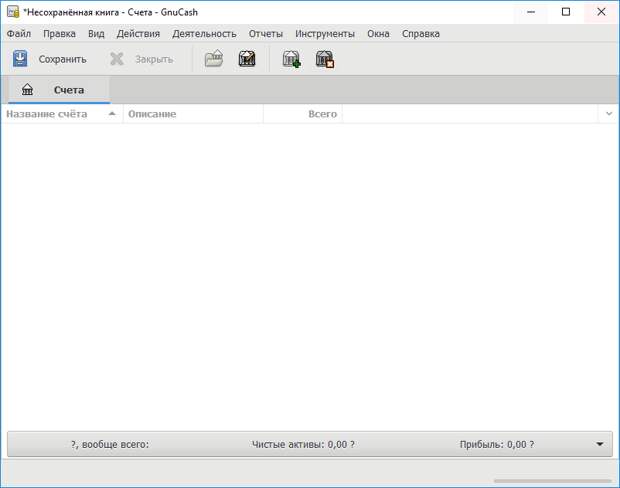Click the New account icon with green plus
This screenshot has width=620, height=488.
(291, 59)
